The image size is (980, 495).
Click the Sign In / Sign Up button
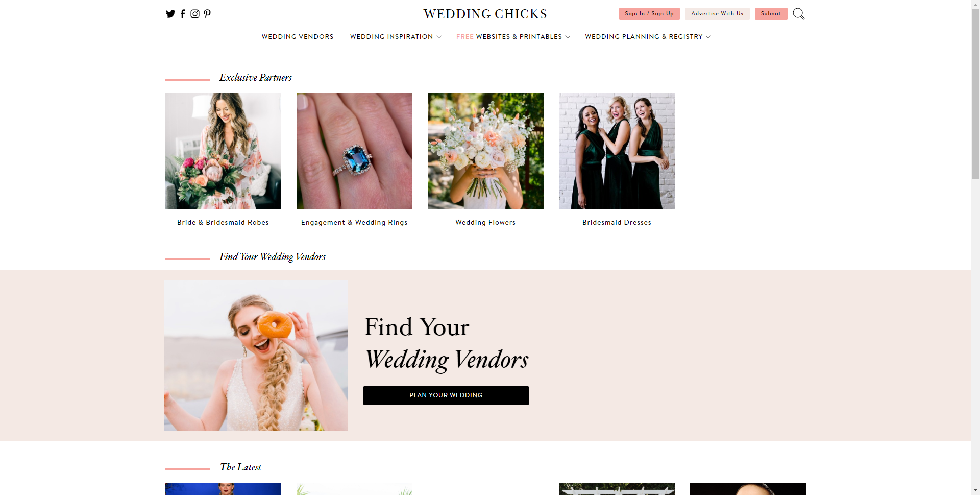click(649, 14)
